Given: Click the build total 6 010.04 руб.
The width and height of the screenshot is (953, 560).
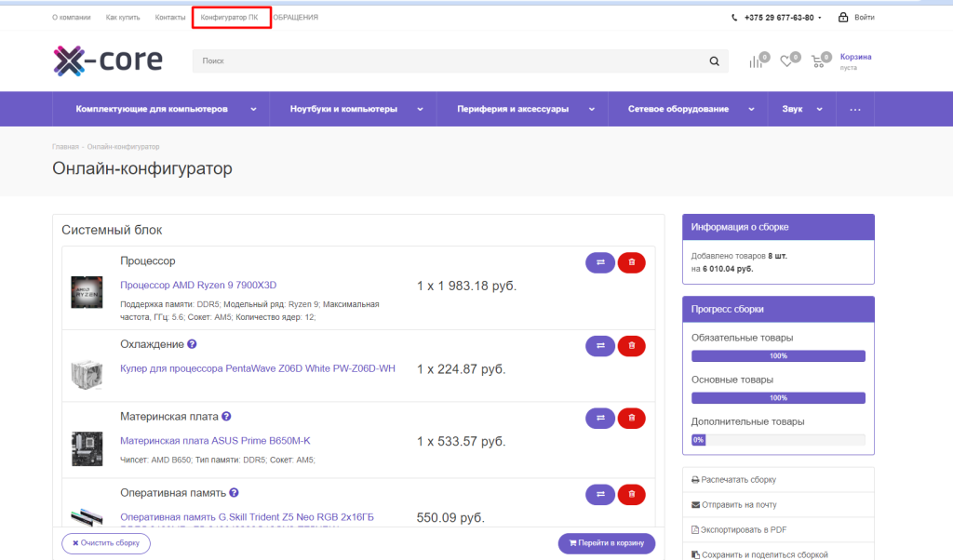Looking at the screenshot, I should pos(728,269).
